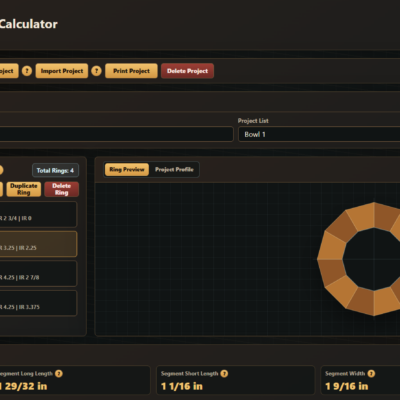
Task: Click the Print Project button
Action: pyautogui.click(x=131, y=71)
